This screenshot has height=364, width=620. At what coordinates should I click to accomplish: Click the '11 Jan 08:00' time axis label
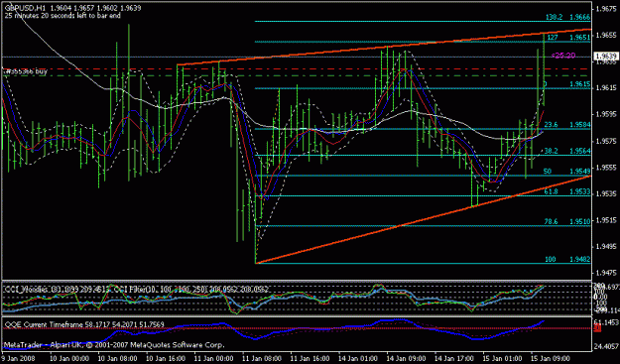pyautogui.click(x=262, y=358)
